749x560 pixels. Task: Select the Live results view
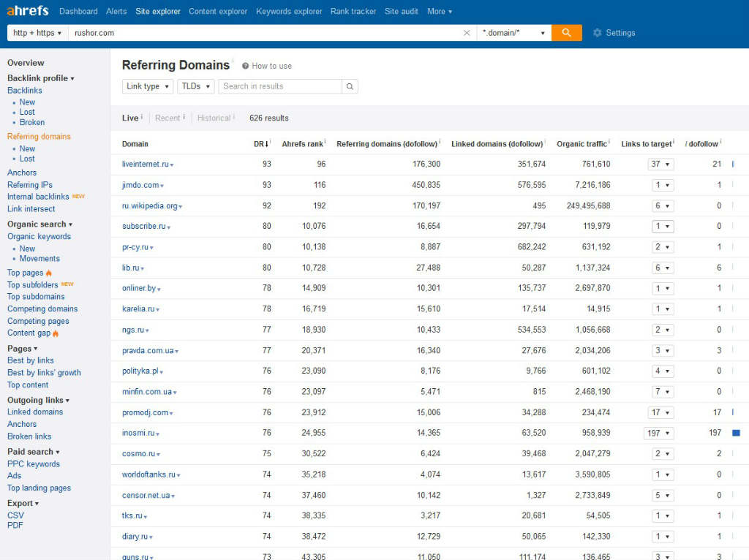pos(130,118)
